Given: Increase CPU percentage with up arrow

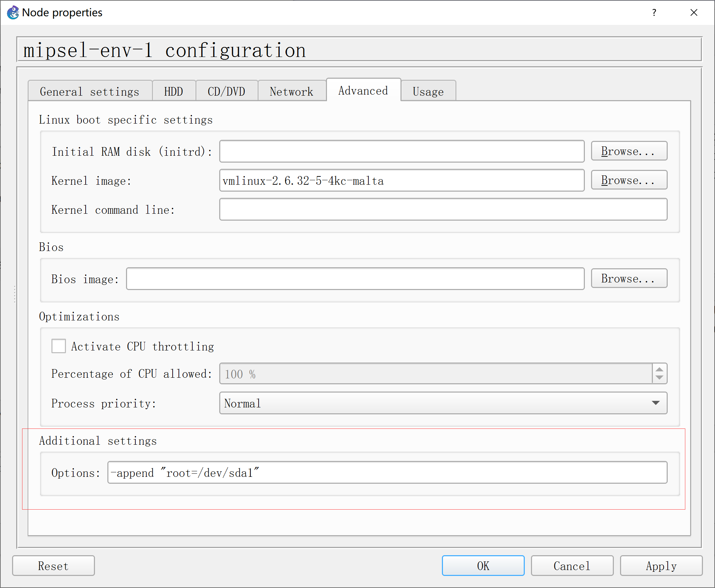Looking at the screenshot, I should pos(659,369).
